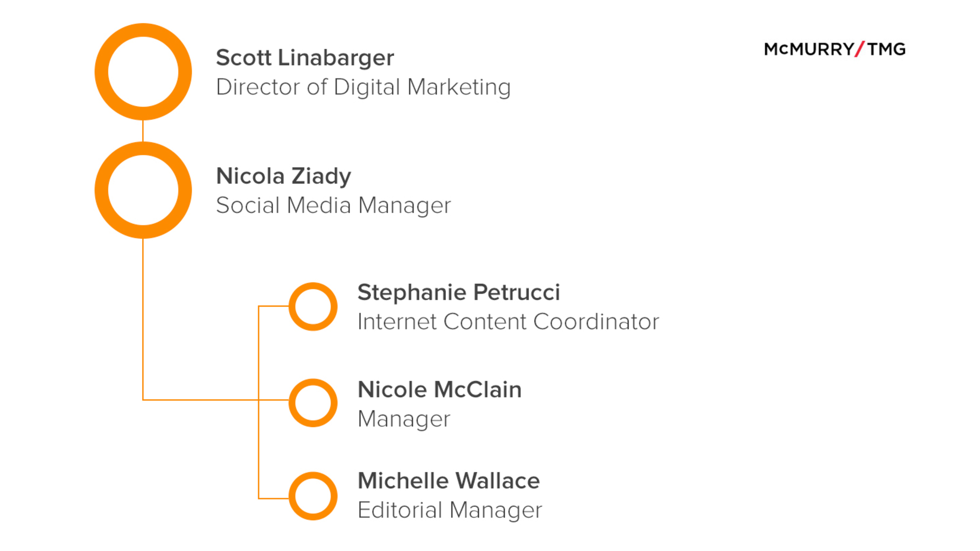
Task: Click the red slash in the logo
Action: (x=860, y=50)
